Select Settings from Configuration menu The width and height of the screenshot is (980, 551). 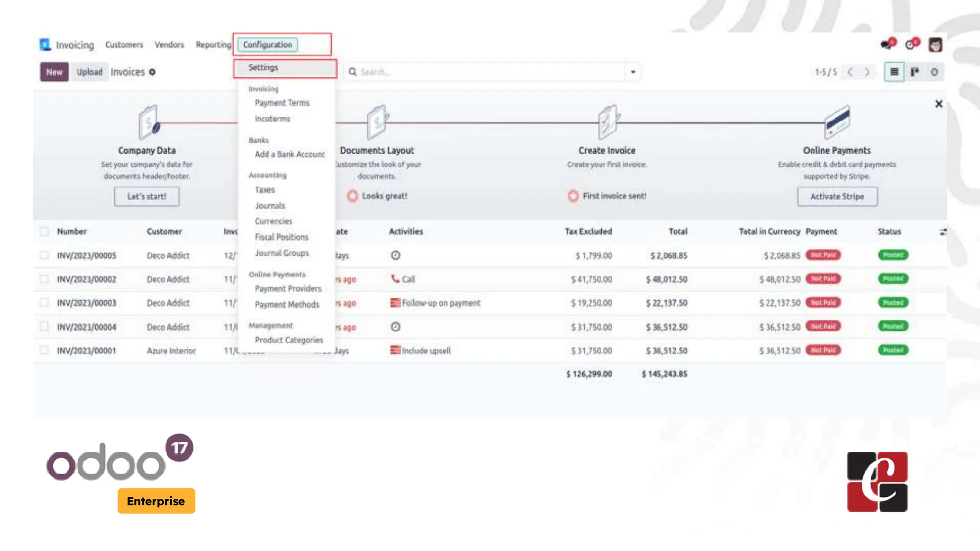263,67
